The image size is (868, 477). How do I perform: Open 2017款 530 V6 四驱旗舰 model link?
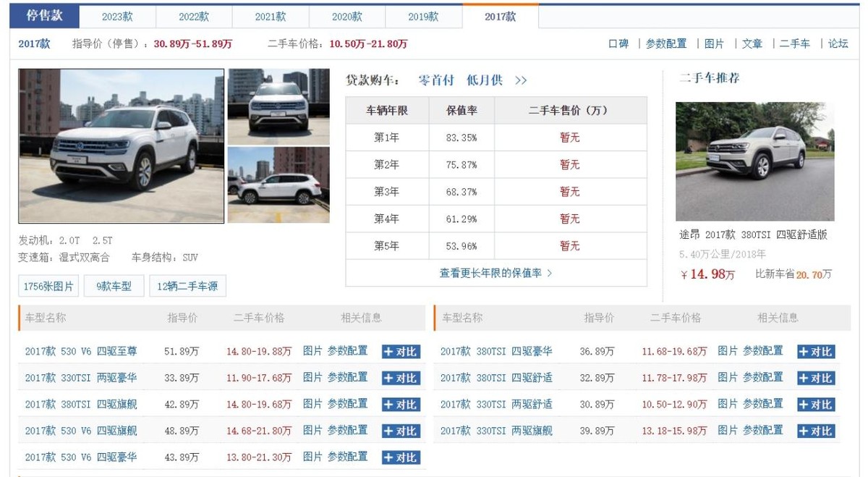[x=81, y=431]
